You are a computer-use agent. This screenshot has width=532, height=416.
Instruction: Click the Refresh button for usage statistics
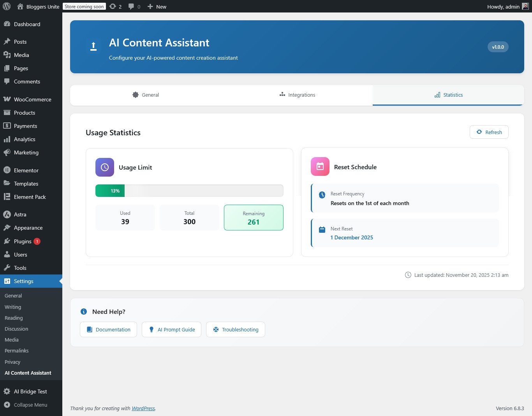pyautogui.click(x=489, y=132)
